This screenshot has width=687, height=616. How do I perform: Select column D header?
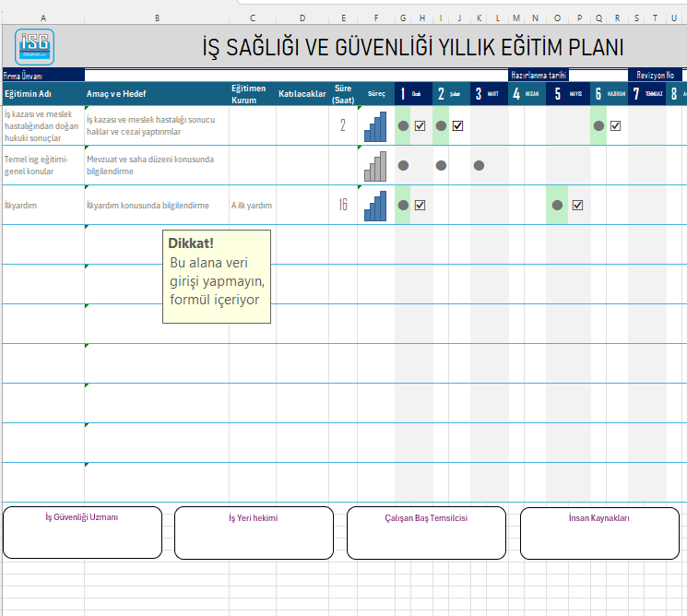click(302, 18)
